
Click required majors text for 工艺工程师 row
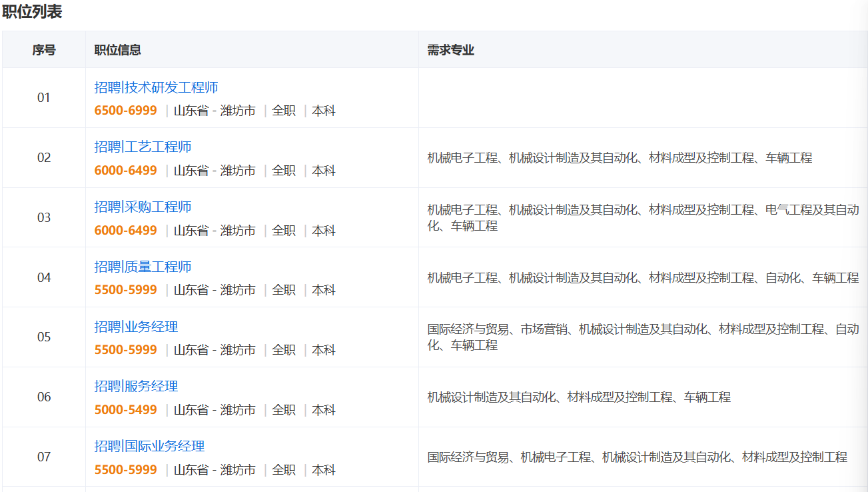[620, 158]
